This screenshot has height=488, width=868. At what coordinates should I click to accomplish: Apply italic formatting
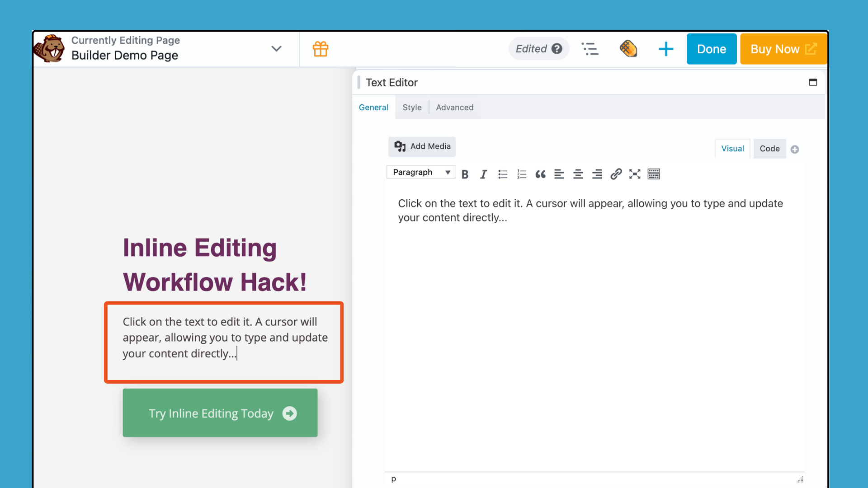[483, 174]
